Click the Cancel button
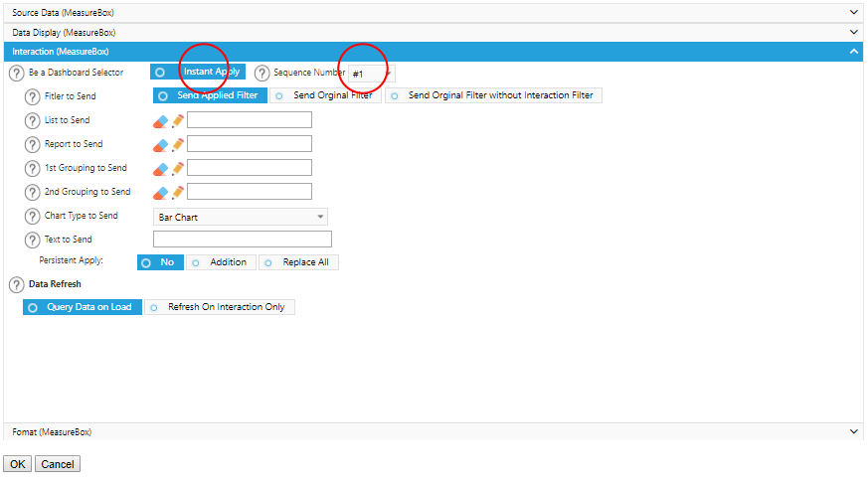 [x=58, y=464]
